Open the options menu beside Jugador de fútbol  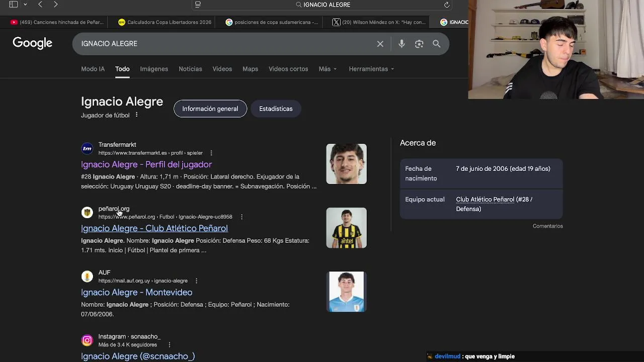(136, 115)
